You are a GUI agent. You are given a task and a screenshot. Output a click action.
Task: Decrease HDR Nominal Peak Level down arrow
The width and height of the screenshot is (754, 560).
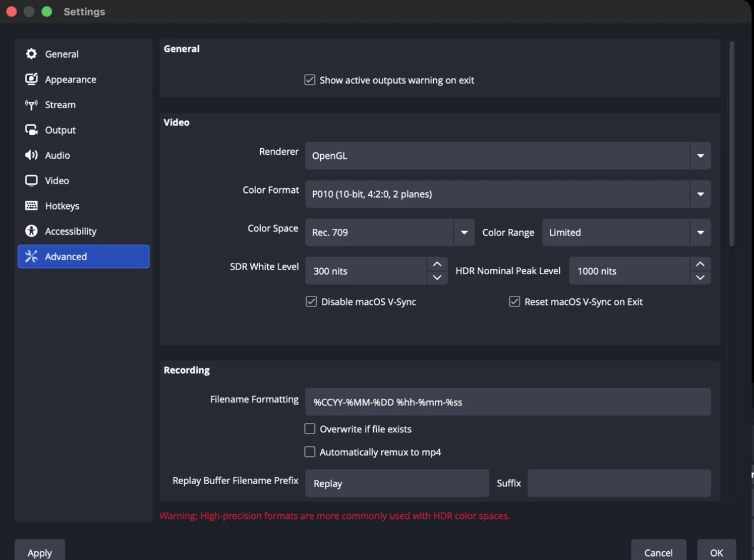pos(700,278)
